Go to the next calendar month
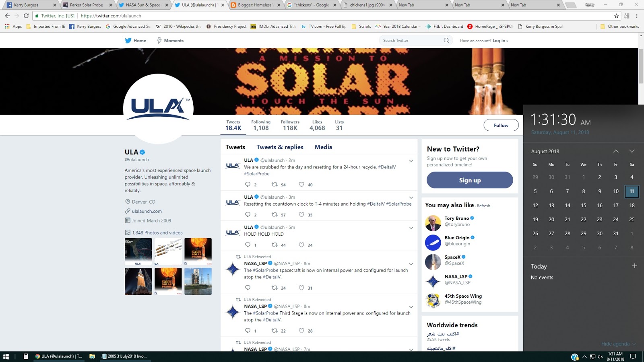This screenshot has height=362, width=644. point(632,151)
